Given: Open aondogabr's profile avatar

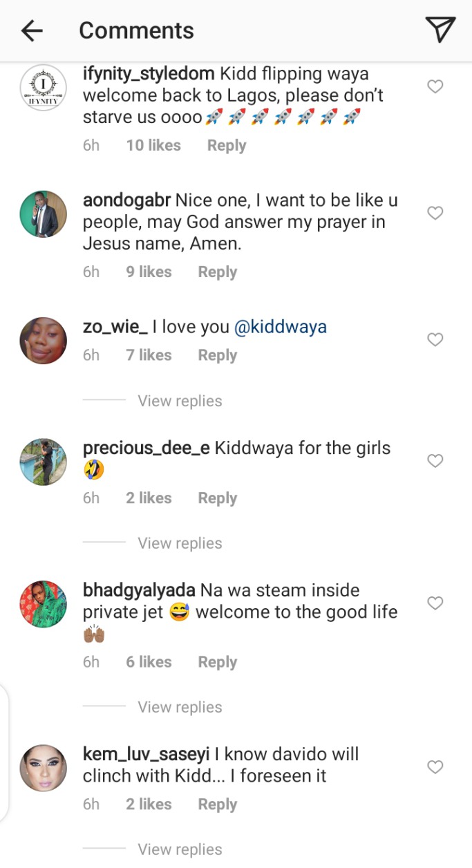Looking at the screenshot, I should coord(43,214).
